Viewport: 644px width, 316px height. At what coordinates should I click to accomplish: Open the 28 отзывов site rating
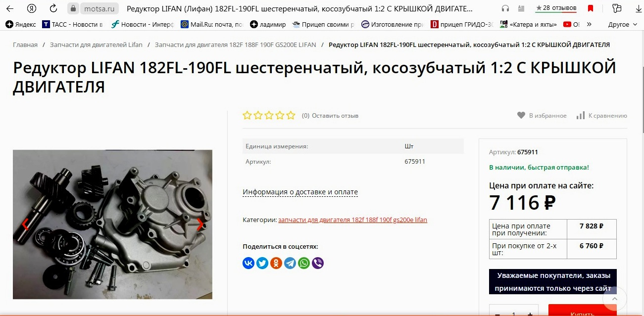[x=556, y=8]
